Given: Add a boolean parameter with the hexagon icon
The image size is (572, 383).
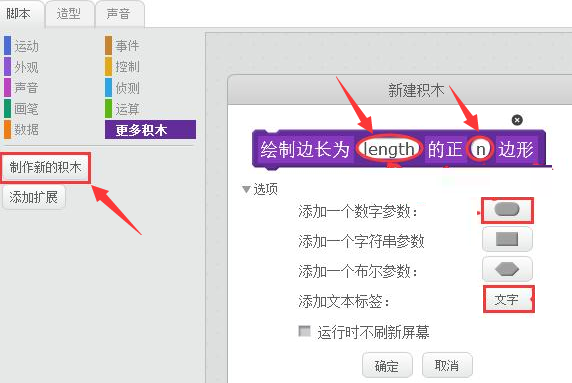Looking at the screenshot, I should (x=507, y=269).
